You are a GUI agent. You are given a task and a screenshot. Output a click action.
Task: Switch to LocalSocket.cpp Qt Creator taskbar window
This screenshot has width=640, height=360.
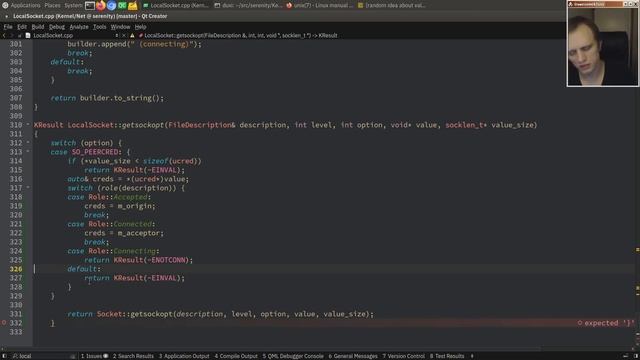click(176, 5)
